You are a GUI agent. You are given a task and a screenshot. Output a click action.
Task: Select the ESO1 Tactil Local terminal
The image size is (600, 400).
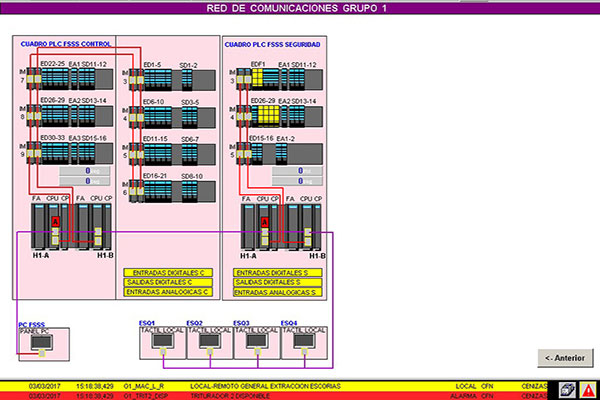159,342
